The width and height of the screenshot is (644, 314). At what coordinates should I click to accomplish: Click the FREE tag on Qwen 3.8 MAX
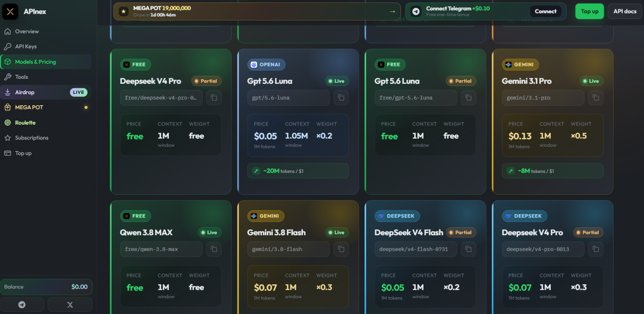(x=135, y=216)
